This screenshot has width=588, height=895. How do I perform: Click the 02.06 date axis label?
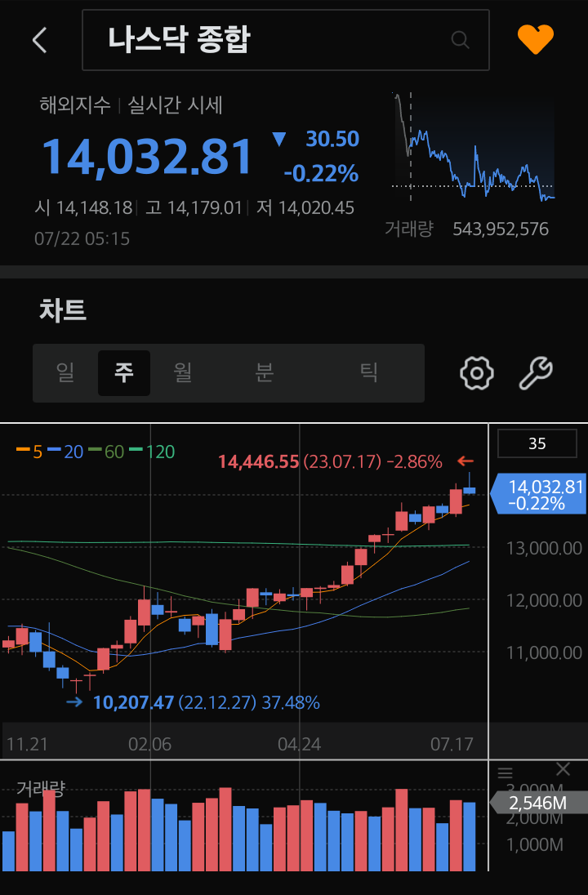tap(149, 744)
